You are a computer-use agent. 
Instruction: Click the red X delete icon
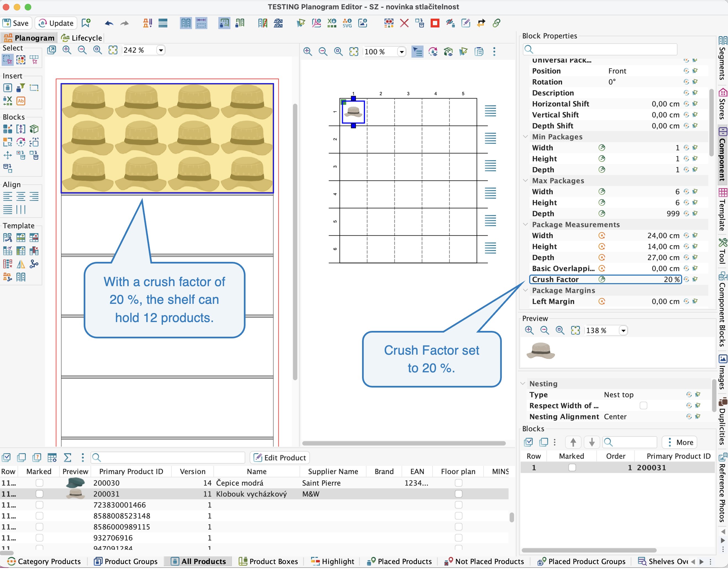click(x=404, y=23)
